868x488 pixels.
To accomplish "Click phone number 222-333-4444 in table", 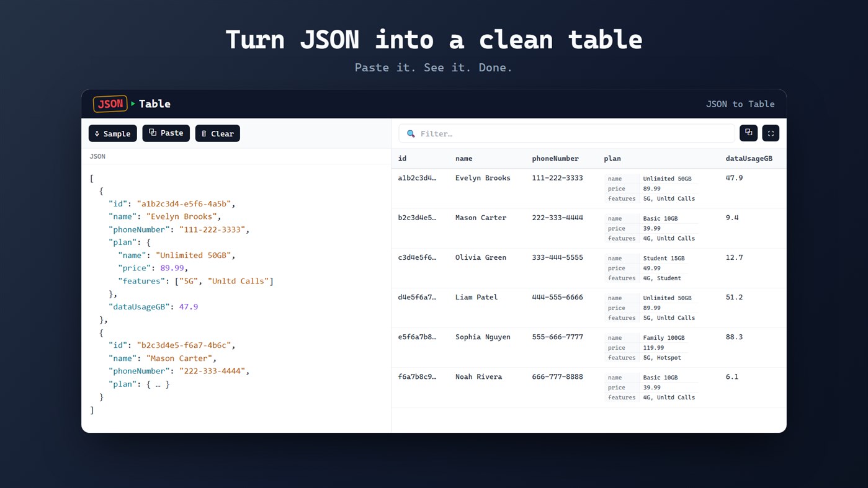I will tap(557, 218).
